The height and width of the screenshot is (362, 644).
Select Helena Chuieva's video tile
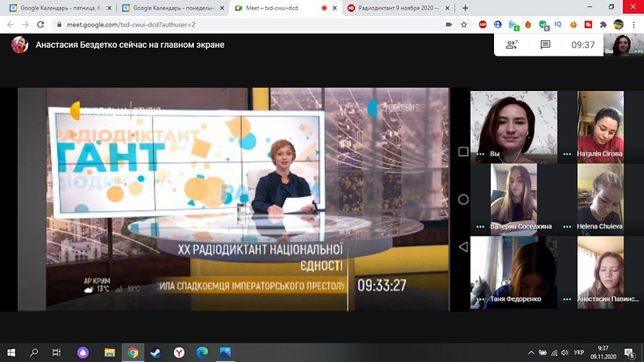(600, 197)
